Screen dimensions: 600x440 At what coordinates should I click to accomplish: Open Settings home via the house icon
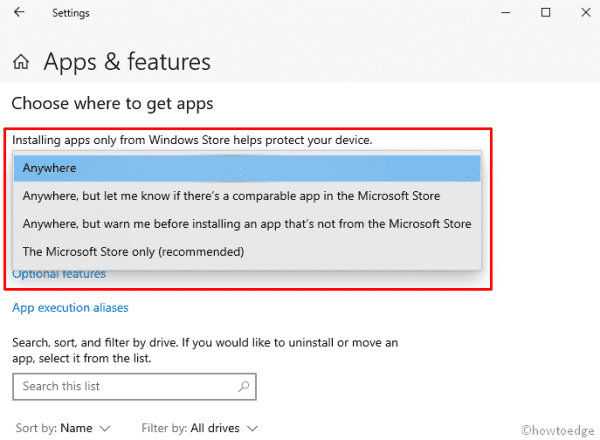(x=20, y=63)
